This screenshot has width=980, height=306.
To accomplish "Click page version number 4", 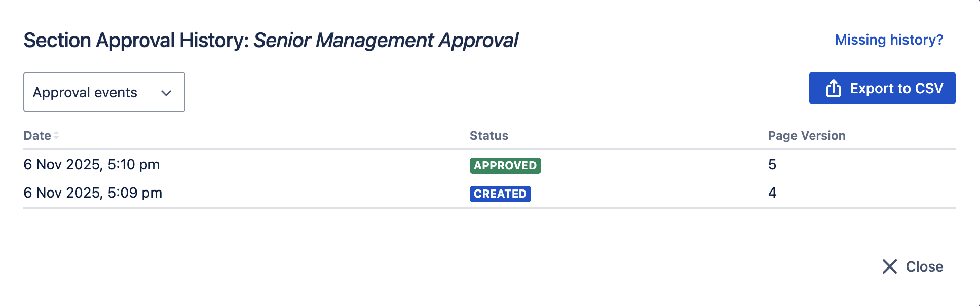I will (772, 193).
